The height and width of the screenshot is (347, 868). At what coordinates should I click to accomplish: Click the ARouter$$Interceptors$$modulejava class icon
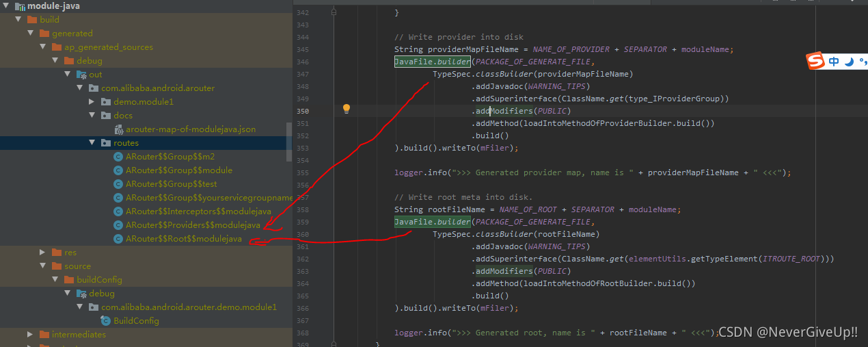118,211
